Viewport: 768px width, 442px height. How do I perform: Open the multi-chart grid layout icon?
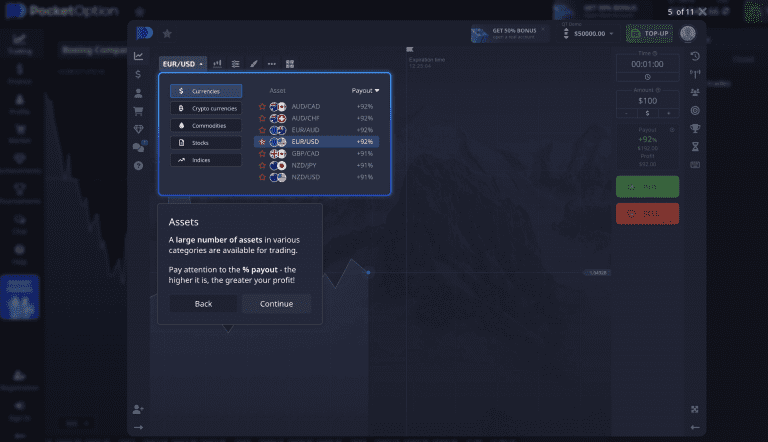(x=290, y=64)
